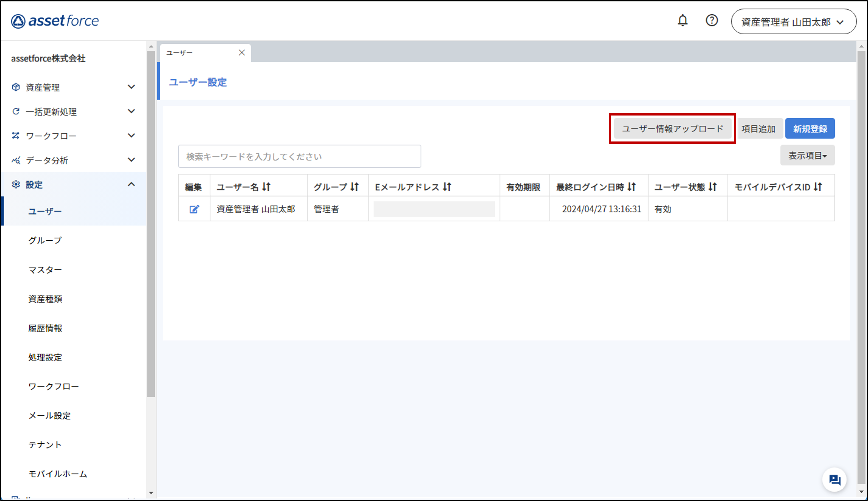Open the 資産管理者 山田太郎 account dropdown
The width and height of the screenshot is (868, 501).
click(794, 22)
